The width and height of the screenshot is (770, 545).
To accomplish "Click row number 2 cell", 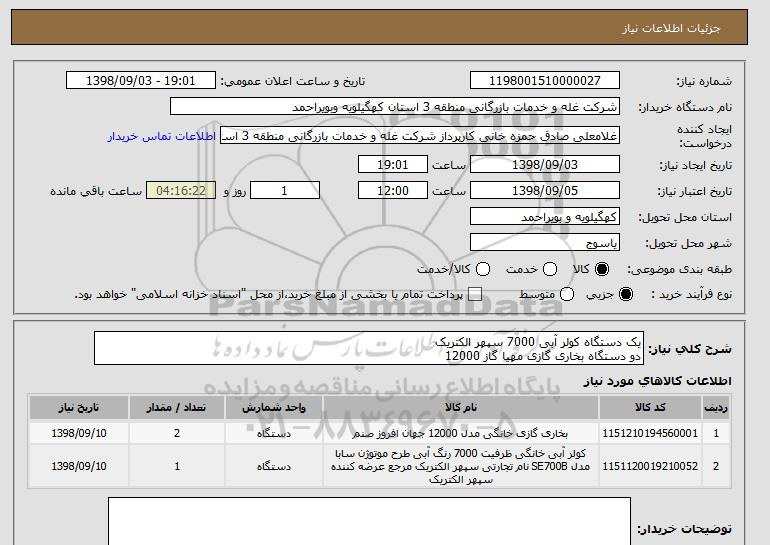I will coord(716,466).
